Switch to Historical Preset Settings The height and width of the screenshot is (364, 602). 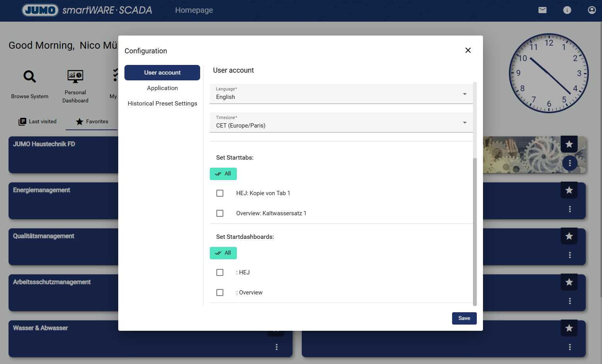pyautogui.click(x=162, y=104)
